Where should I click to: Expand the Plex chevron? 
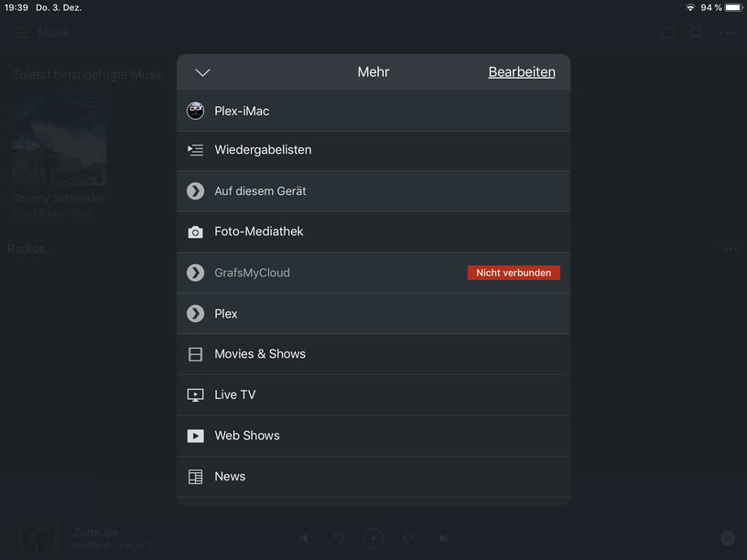coord(195,314)
